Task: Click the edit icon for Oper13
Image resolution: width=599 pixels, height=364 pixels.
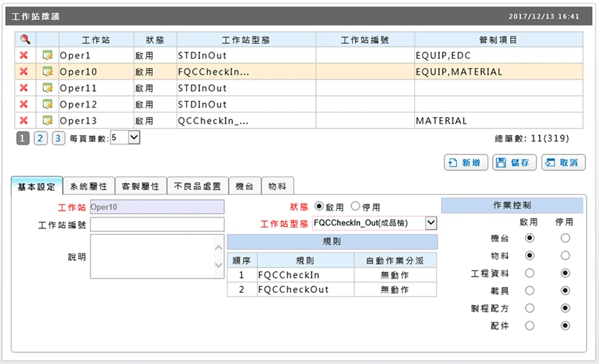Action: (x=47, y=121)
